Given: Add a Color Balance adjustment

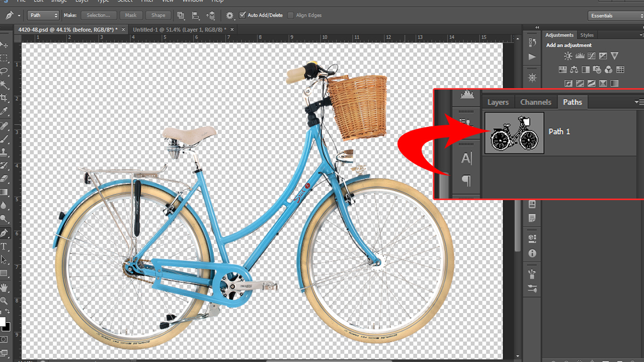Looking at the screenshot, I should click(x=574, y=70).
